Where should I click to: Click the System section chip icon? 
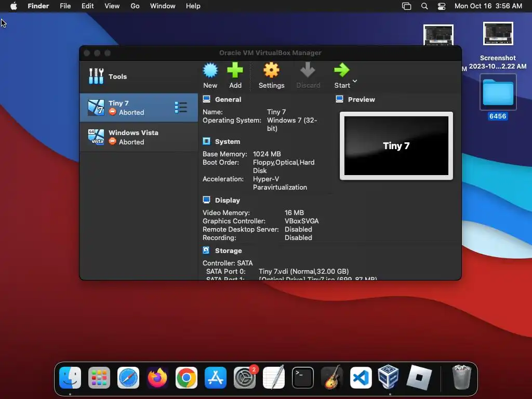(x=206, y=141)
